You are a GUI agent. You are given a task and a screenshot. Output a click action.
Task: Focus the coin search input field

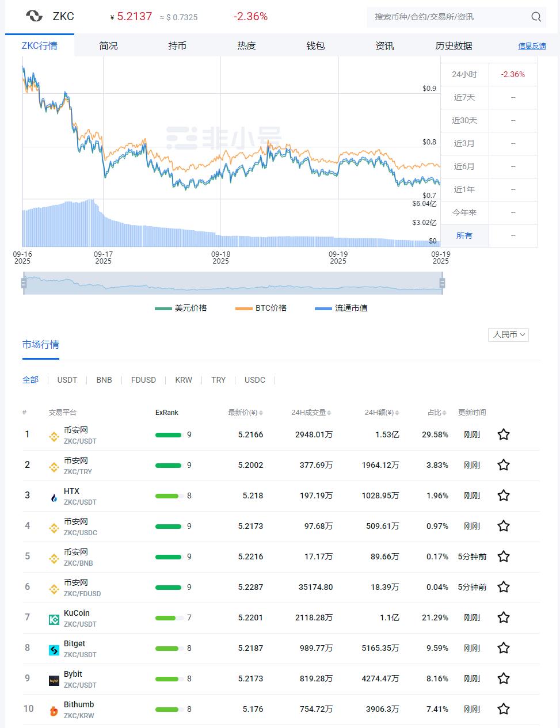point(448,17)
